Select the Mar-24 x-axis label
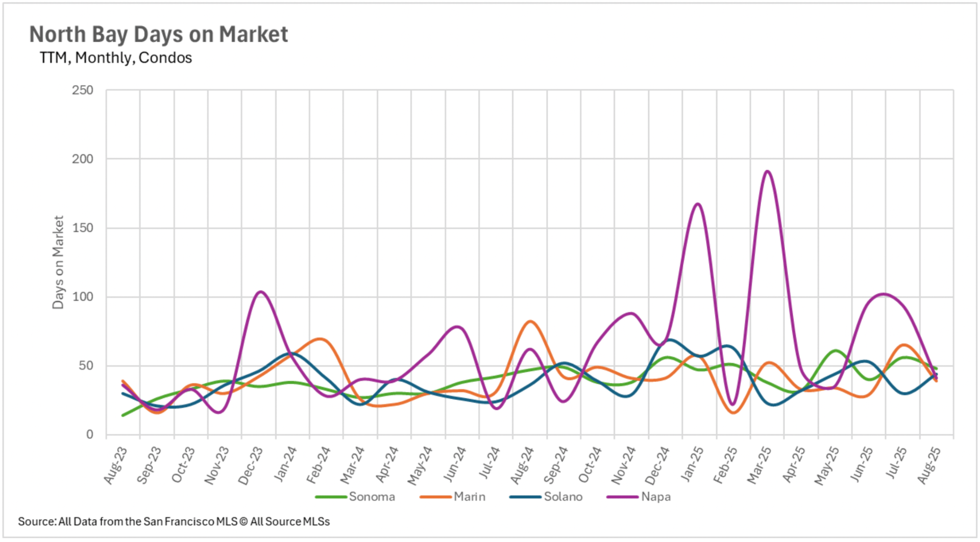 [352, 465]
